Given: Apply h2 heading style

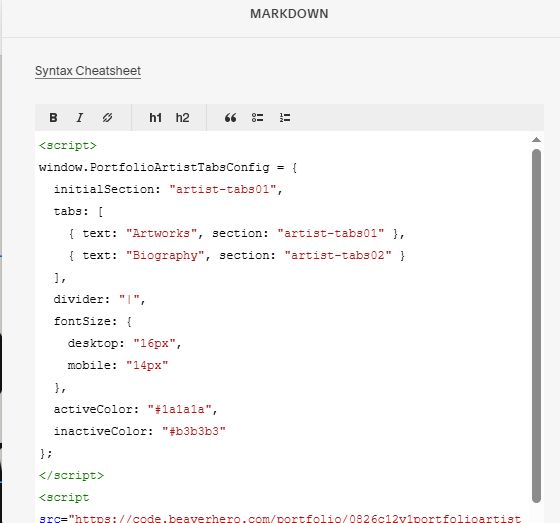Looking at the screenshot, I should point(182,118).
